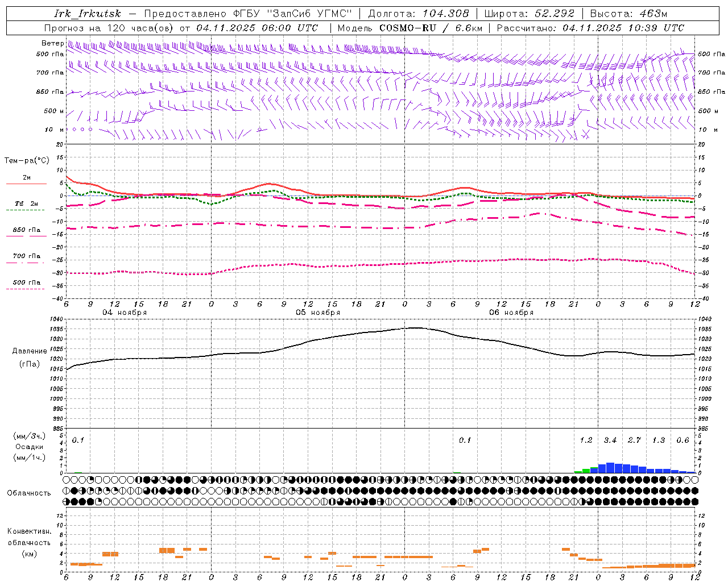Image resolution: width=728 pixels, height=582 pixels.
Task: Click the (км) convective cloud unit label
Action: point(29,554)
